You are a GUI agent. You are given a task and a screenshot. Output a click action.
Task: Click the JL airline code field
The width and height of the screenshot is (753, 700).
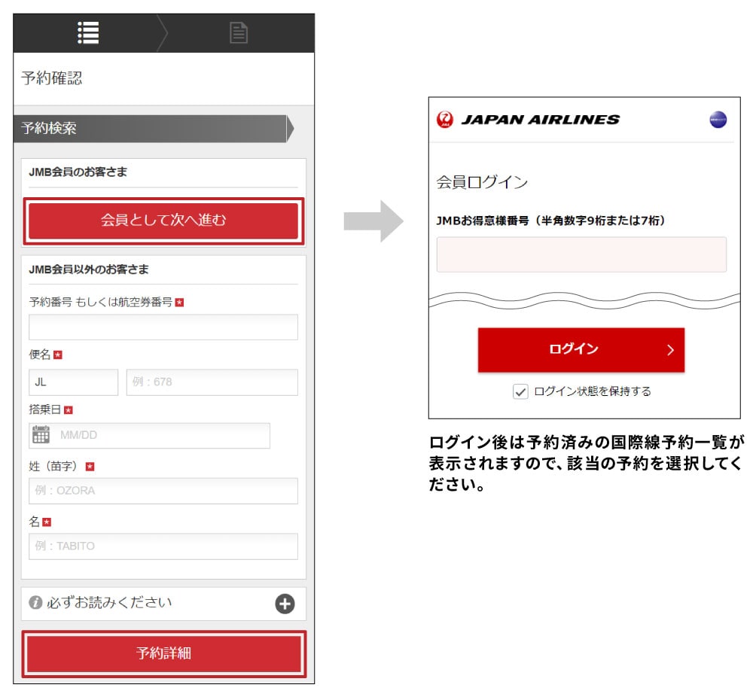pyautogui.click(x=73, y=382)
